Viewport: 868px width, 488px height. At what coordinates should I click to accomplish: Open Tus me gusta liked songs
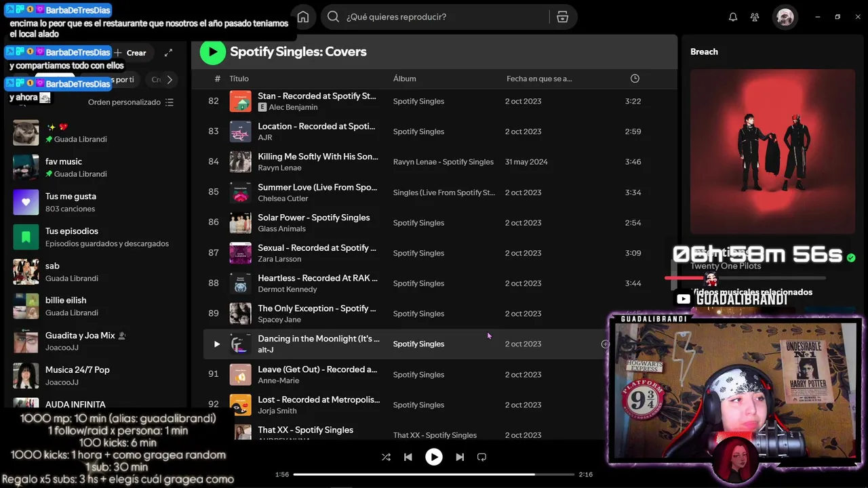coord(95,202)
